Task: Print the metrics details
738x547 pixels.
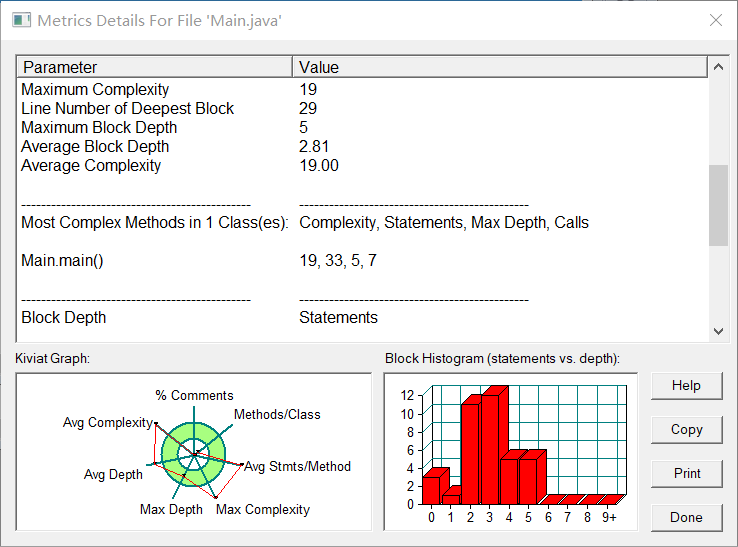Action: [x=686, y=473]
